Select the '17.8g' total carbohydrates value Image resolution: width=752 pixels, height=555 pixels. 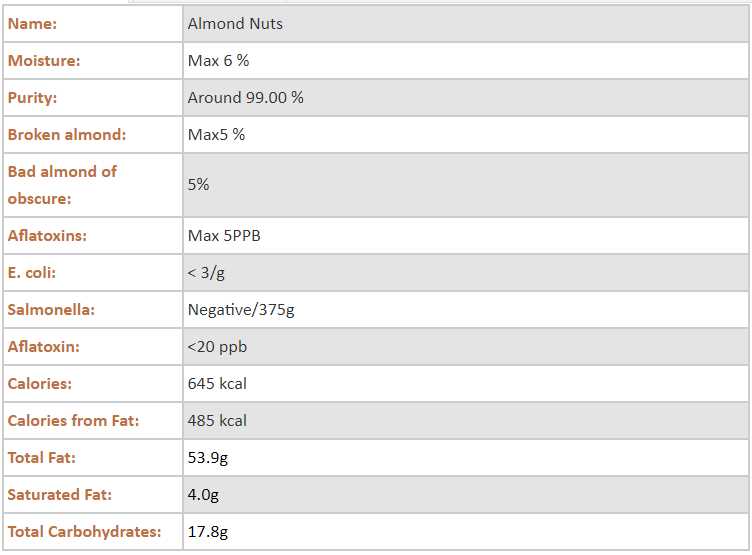coord(208,532)
